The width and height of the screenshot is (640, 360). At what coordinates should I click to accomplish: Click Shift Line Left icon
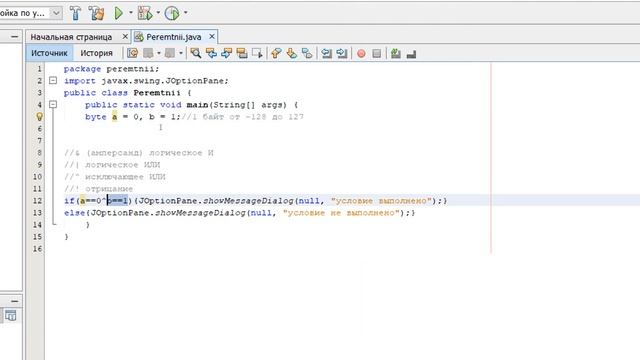pos(326,53)
